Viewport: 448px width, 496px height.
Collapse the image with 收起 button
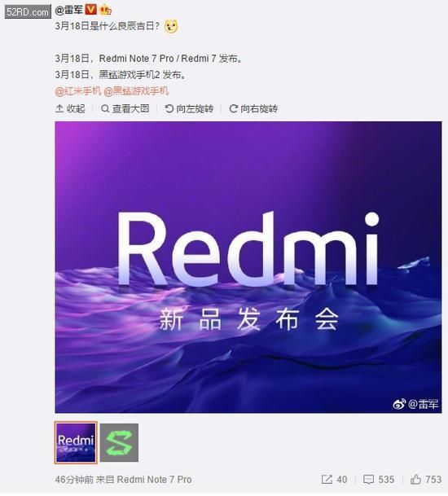coord(70,109)
